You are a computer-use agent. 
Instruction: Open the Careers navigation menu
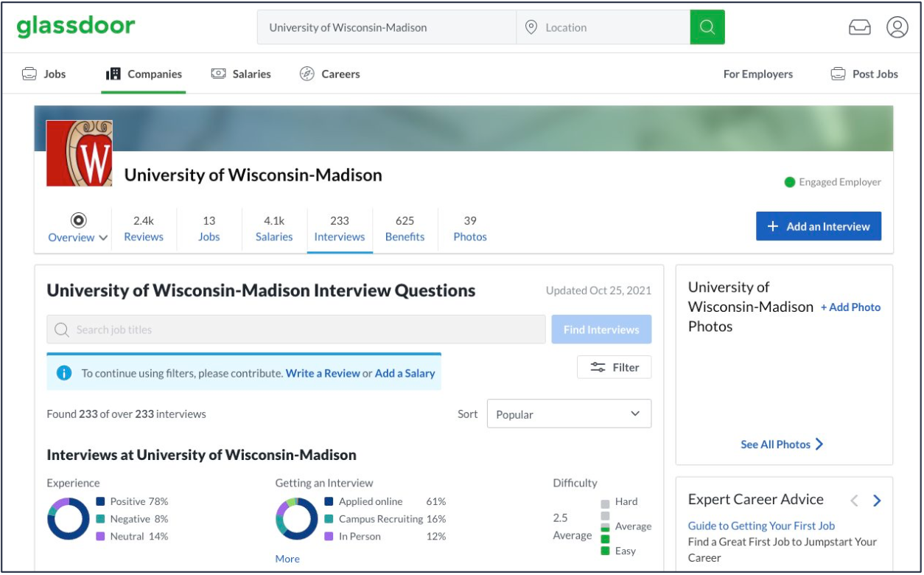click(330, 74)
